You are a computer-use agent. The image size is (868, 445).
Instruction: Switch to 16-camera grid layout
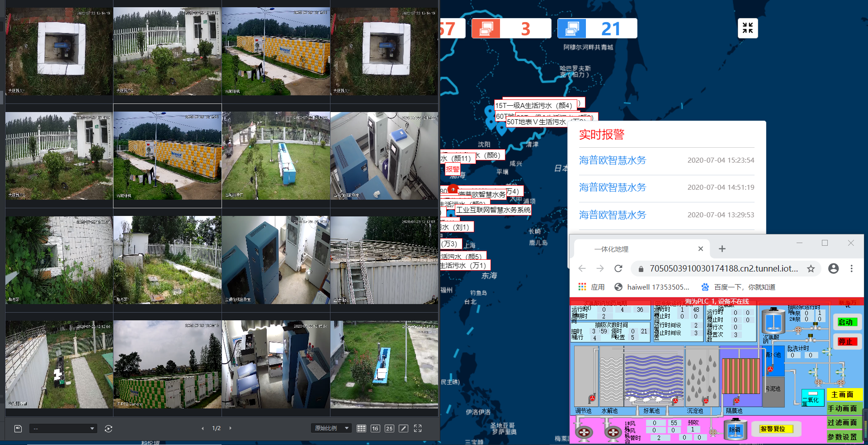pyautogui.click(x=375, y=428)
